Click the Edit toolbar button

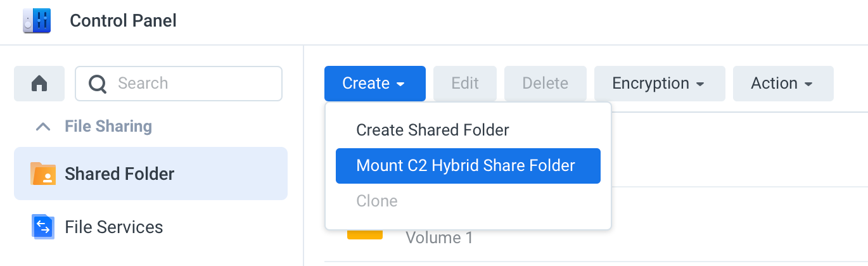[x=465, y=84]
